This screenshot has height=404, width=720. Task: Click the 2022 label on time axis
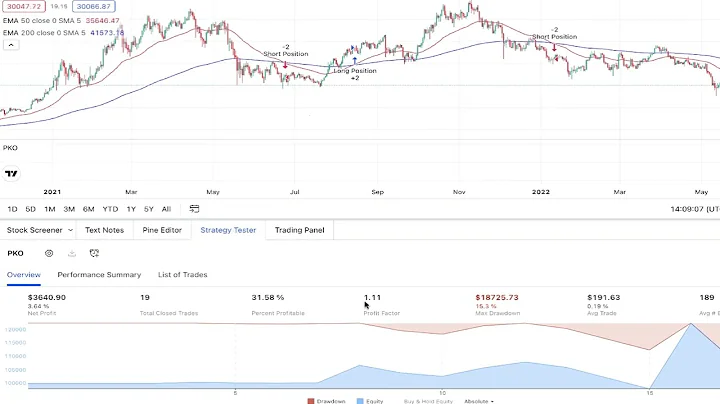[540, 192]
